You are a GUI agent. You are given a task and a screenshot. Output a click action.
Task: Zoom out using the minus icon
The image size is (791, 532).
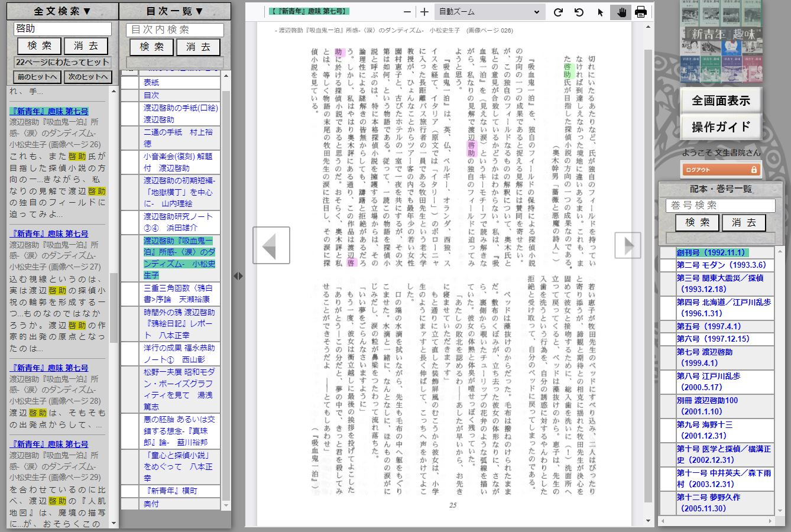click(406, 11)
